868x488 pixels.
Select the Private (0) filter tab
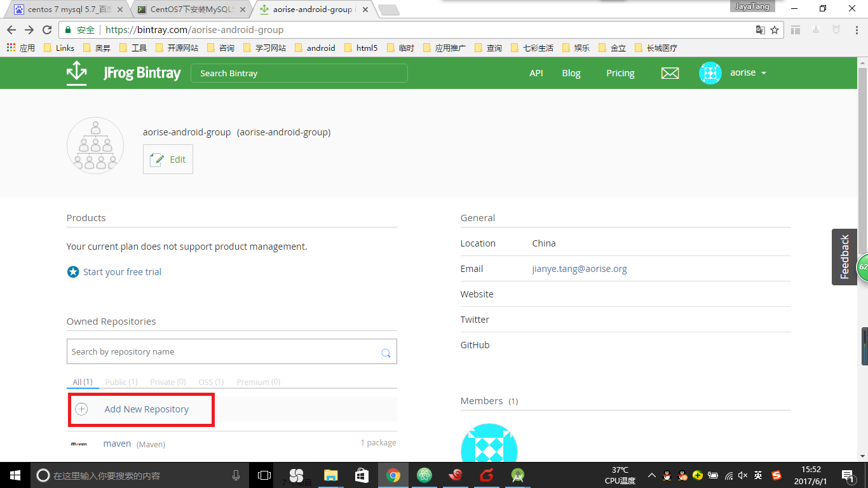coord(168,382)
